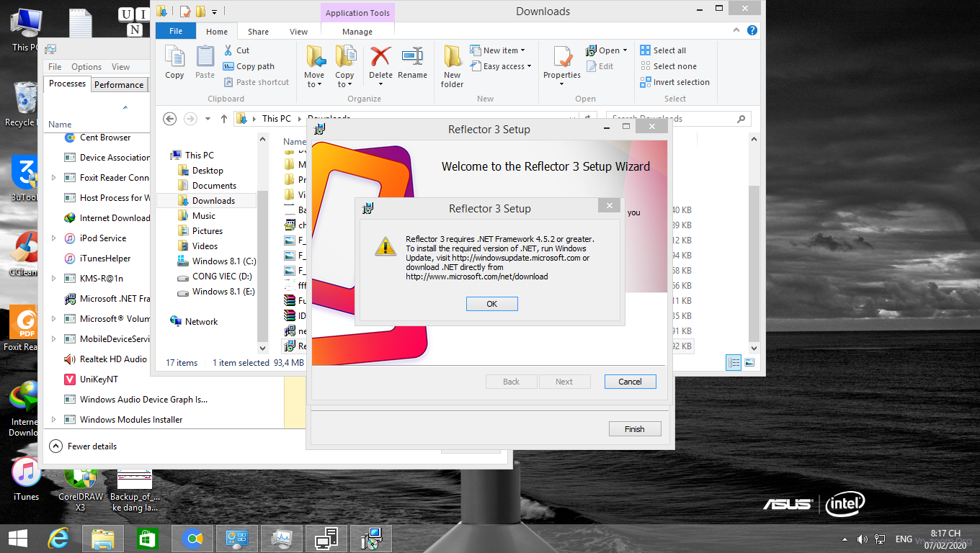Open the Quick Access Toolbar customize dropdown
The width and height of the screenshot is (980, 553).
click(x=214, y=12)
